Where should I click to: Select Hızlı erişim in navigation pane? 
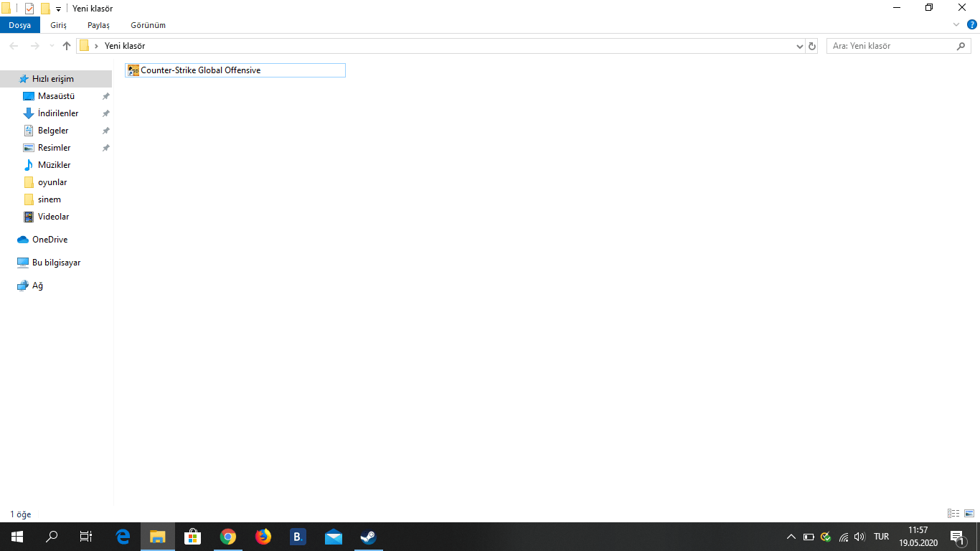click(56, 79)
